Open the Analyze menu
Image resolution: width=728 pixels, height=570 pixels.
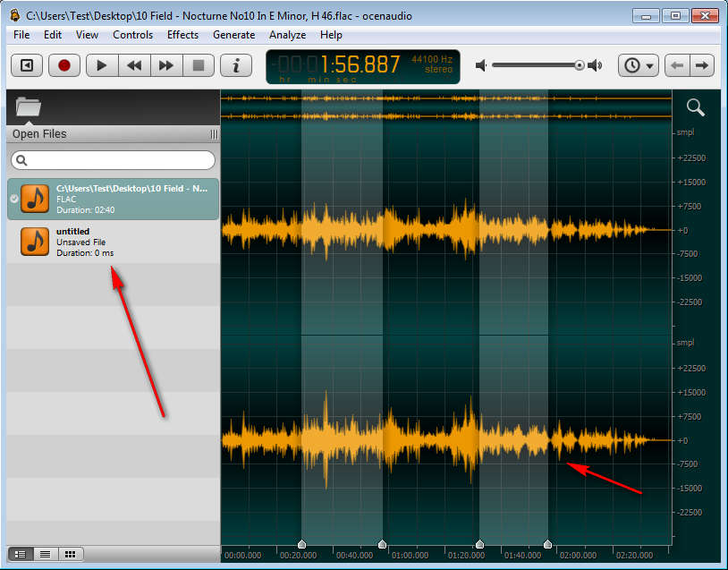287,35
